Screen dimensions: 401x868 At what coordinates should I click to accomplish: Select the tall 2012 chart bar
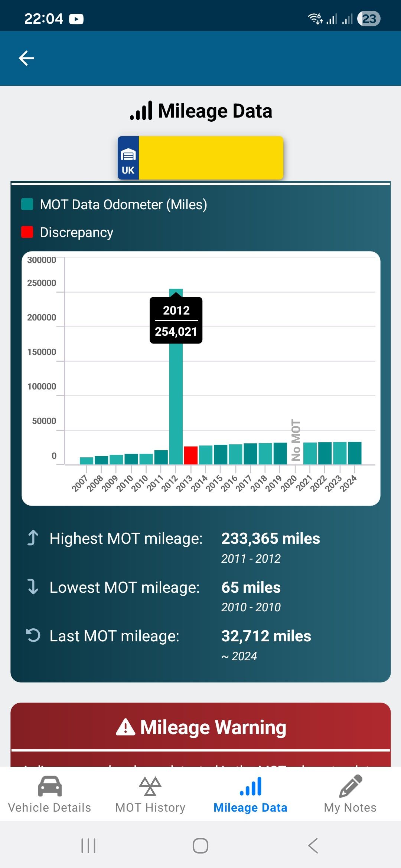(176, 377)
